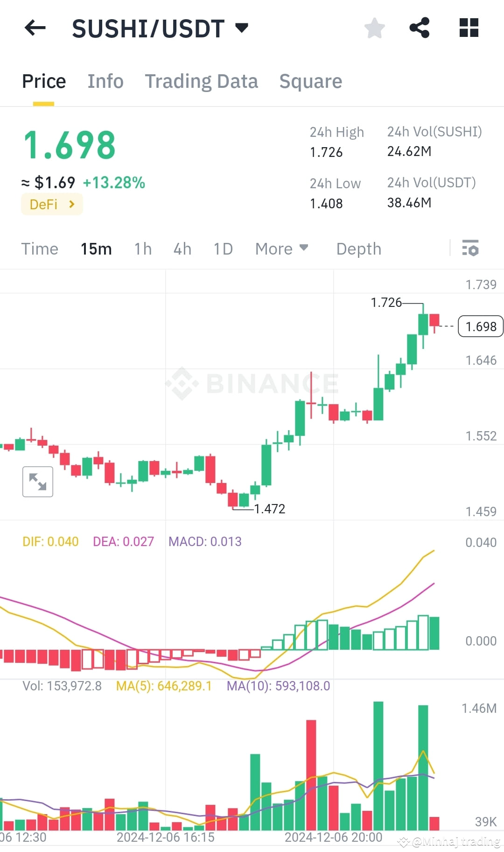Switch to the Depth view
Image resolution: width=504 pixels, height=852 pixels.
click(358, 249)
